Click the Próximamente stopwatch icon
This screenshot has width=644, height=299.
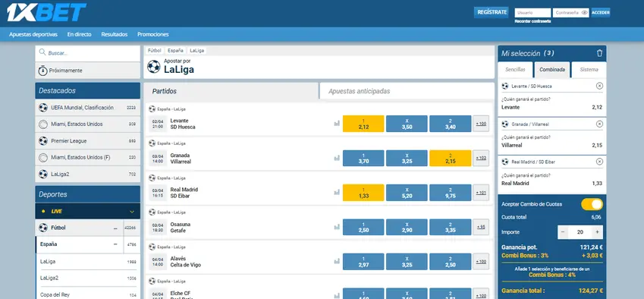click(42, 71)
